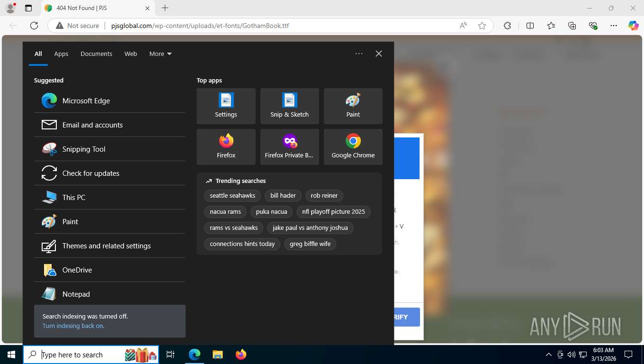Toggle Edge split screen view
Screen dimensions: 644x364
tap(530, 26)
